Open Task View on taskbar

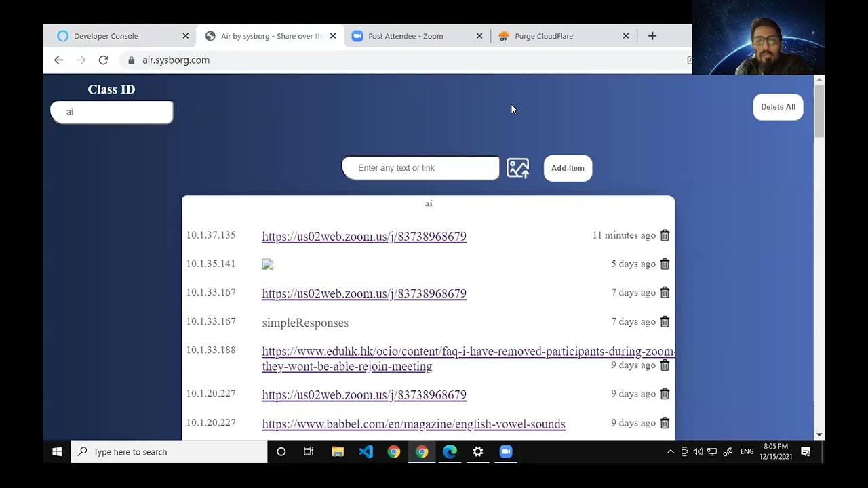[309, 451]
